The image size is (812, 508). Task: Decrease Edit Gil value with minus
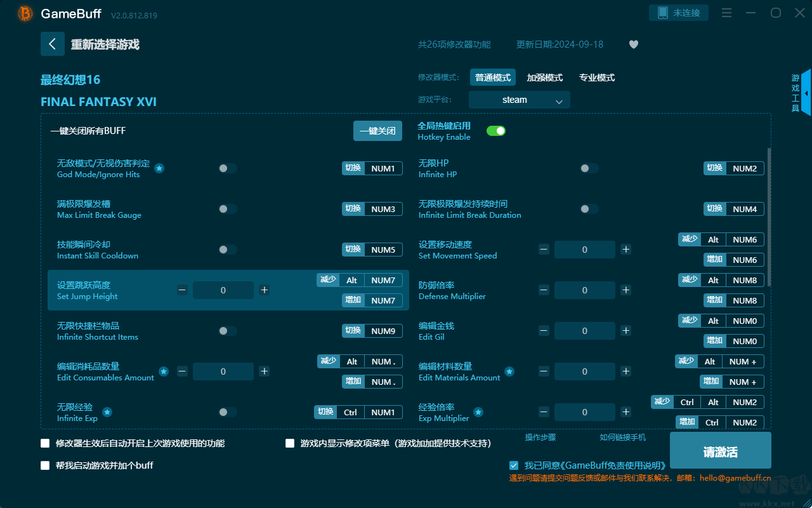click(x=544, y=331)
